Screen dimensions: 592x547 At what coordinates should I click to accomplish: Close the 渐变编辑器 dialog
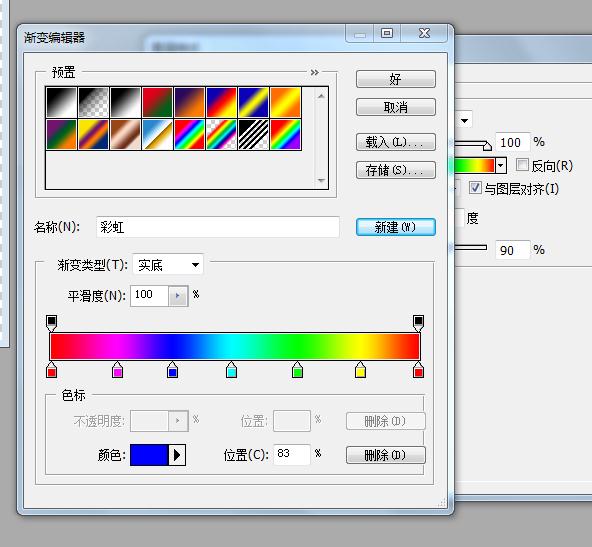tap(424, 33)
